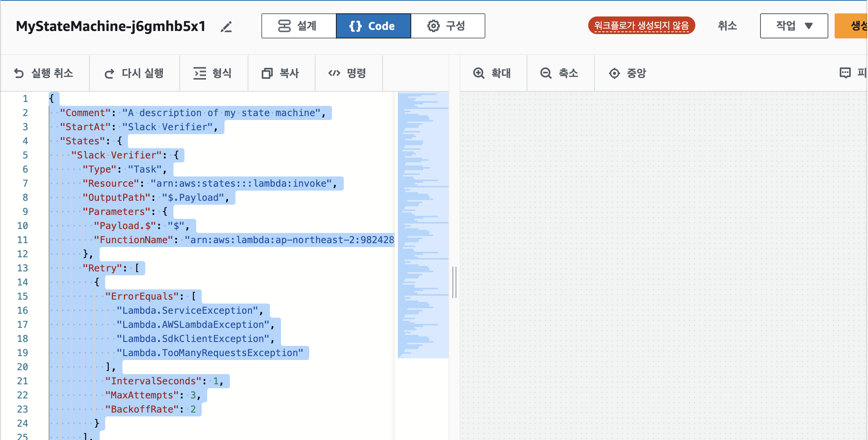868x440 pixels.
Task: Click the undo (실행 취소) icon
Action: coord(19,73)
